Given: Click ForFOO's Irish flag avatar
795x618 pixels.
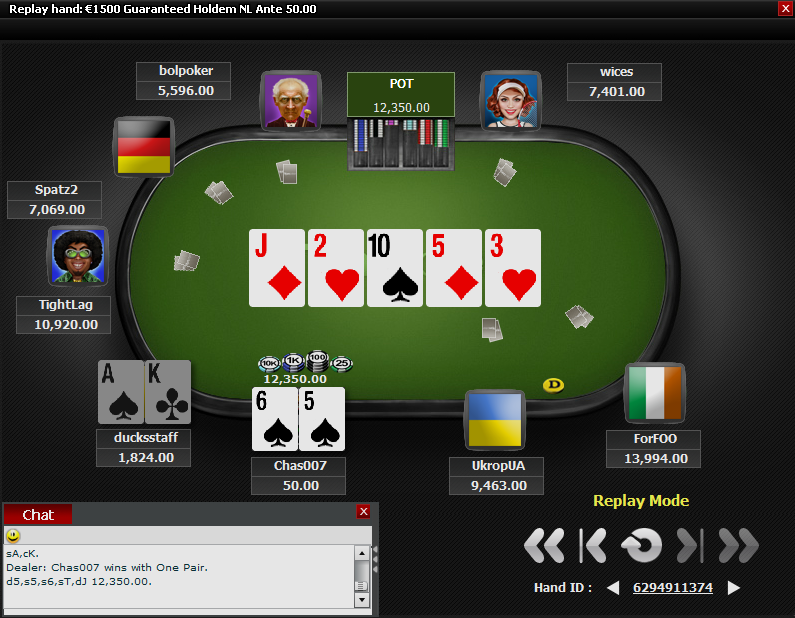Looking at the screenshot, I should [655, 393].
